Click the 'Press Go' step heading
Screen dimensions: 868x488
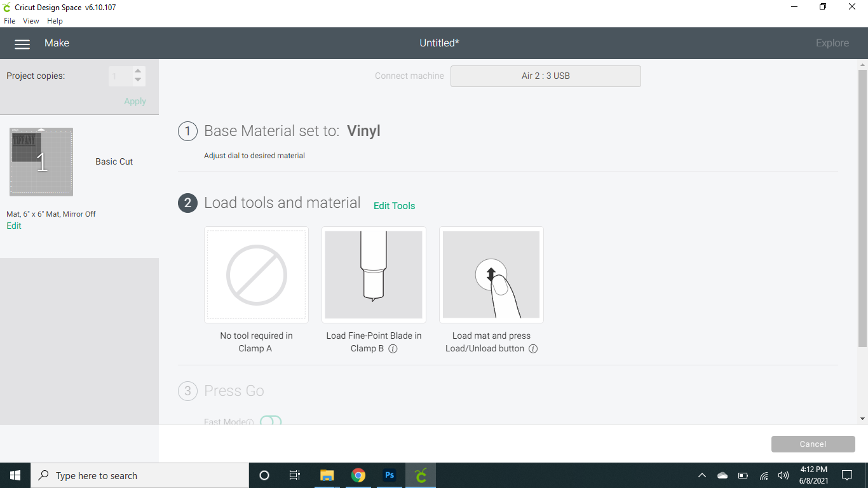click(x=234, y=391)
